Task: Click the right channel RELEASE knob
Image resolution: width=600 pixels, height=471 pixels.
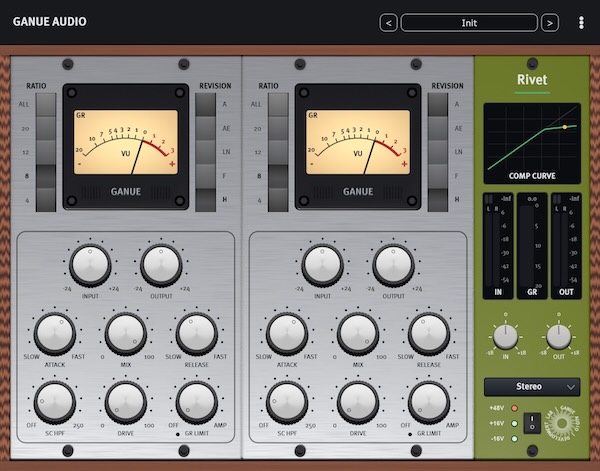Action: pos(429,334)
